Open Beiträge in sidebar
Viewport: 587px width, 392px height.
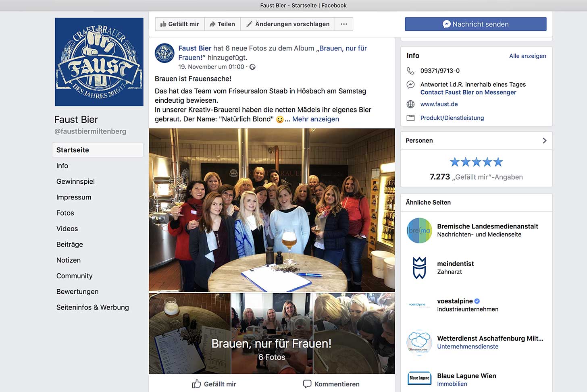(x=70, y=244)
